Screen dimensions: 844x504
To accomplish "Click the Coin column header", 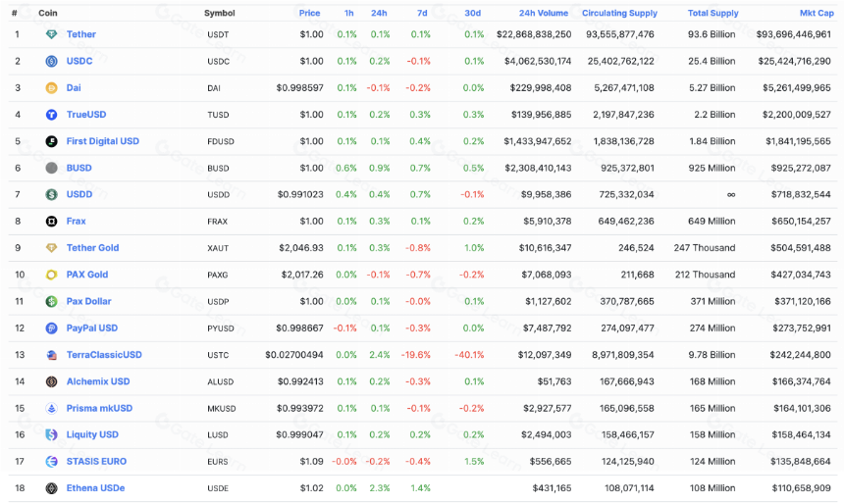I will [x=48, y=13].
